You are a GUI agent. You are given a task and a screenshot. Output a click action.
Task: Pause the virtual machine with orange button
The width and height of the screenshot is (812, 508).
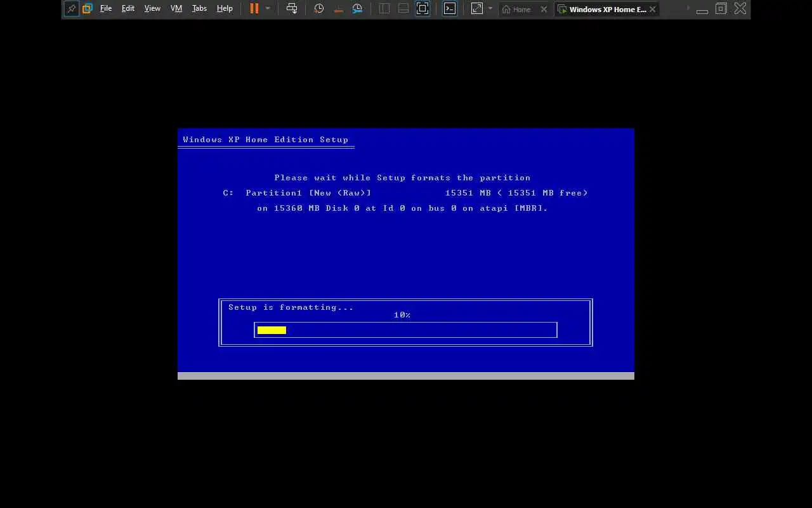[x=254, y=9]
